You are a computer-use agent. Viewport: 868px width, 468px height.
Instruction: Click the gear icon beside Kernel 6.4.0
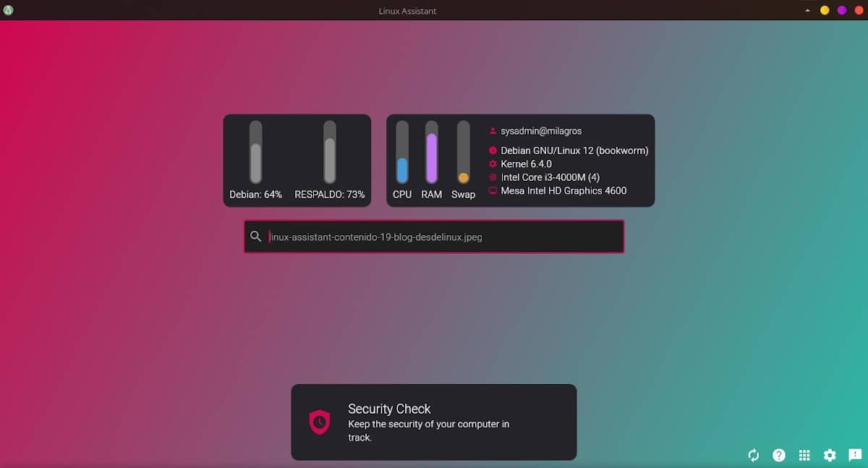(493, 163)
